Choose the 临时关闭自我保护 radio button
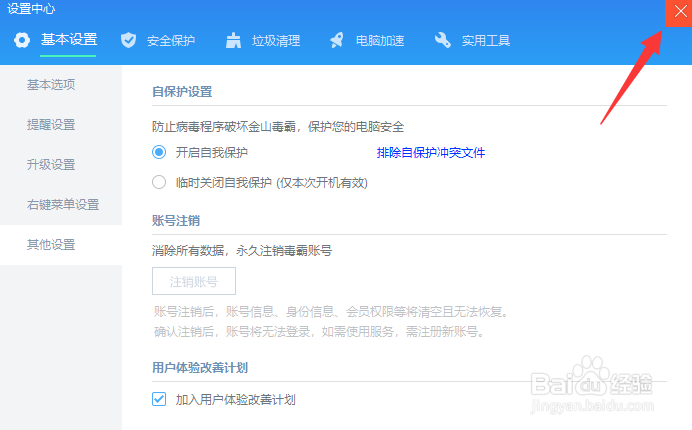This screenshot has width=692, height=430. click(159, 182)
